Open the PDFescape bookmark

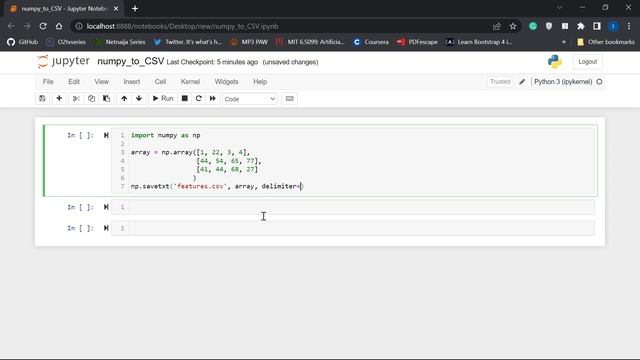(417, 42)
